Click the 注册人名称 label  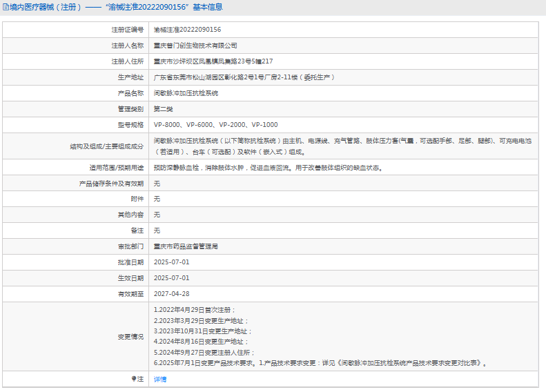click(128, 46)
